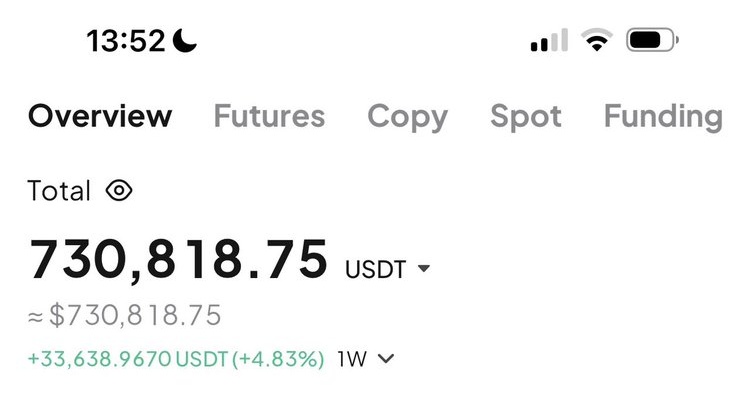Tap the ≈$730,818.75 fiat estimate
Viewport: 748px width, 420px height.
point(124,316)
